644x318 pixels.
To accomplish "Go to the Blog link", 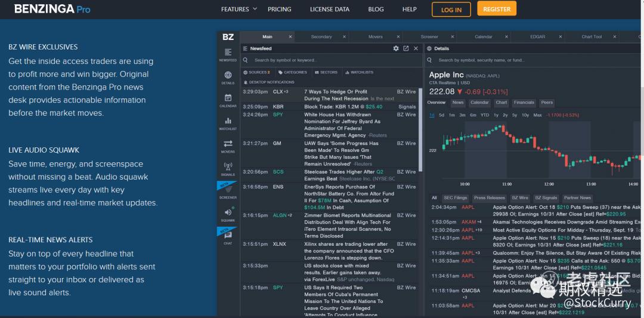I will click(x=376, y=9).
